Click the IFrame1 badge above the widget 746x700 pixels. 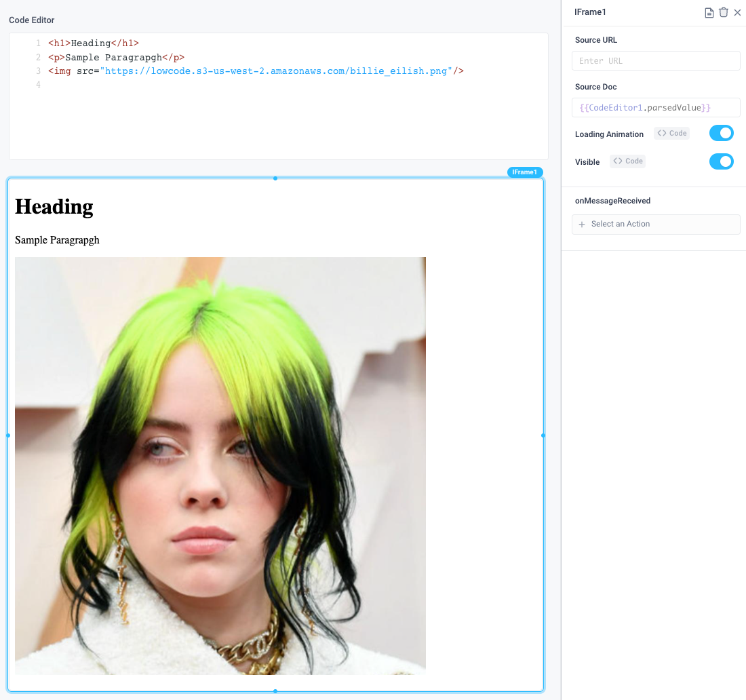pyautogui.click(x=525, y=172)
